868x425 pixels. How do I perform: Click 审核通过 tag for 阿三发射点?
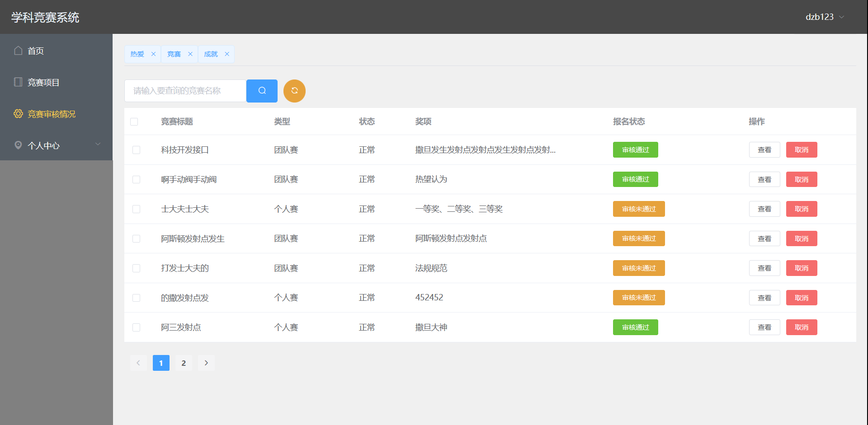[x=636, y=327]
